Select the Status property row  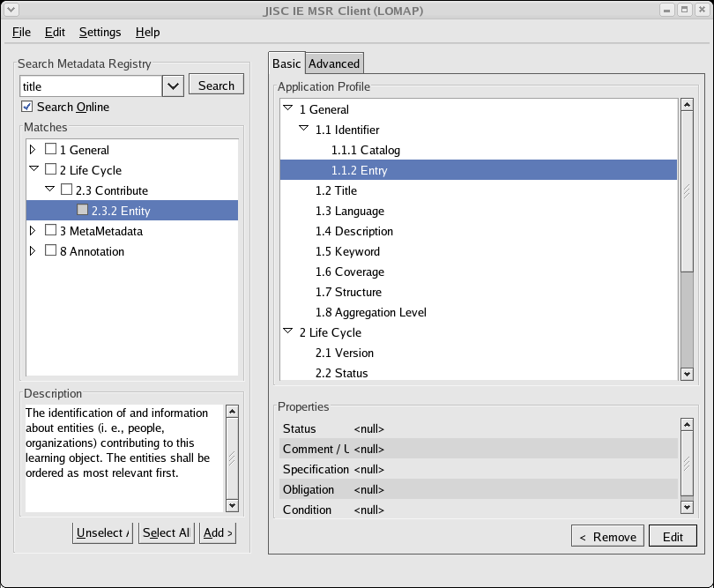point(479,428)
